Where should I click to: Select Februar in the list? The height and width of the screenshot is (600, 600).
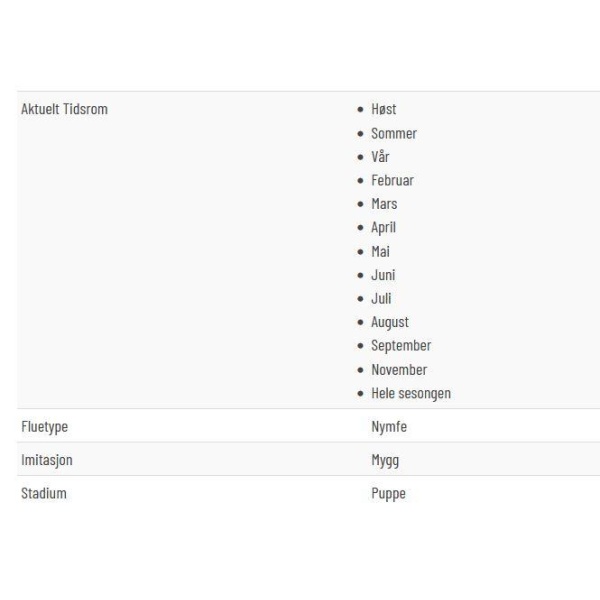click(392, 181)
